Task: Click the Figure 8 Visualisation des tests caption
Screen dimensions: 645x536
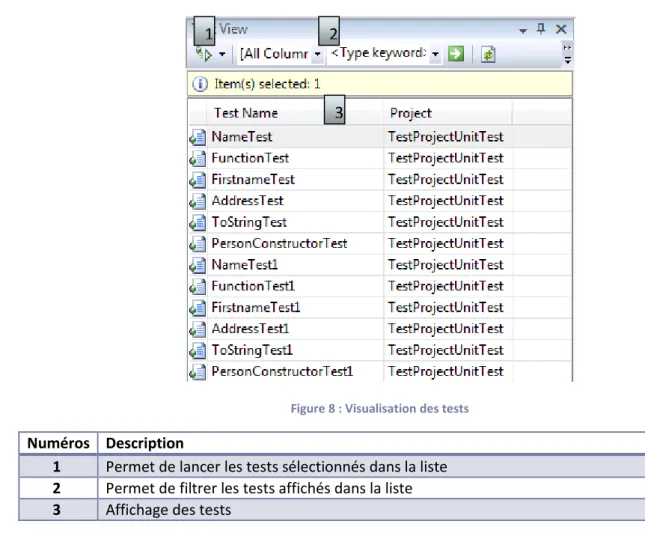Action: coord(380,408)
